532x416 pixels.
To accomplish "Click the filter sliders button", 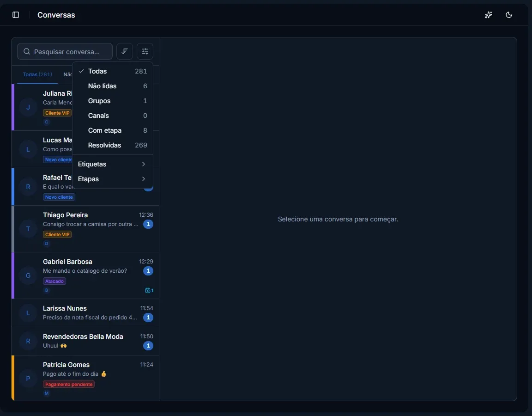I will 145,51.
